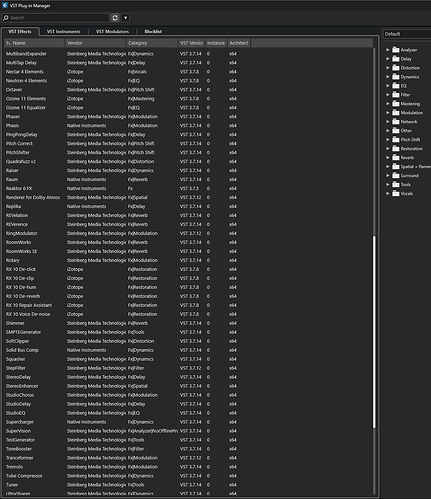Sort by the Architecture column header
This screenshot has width=431, height=499.
[239, 43]
